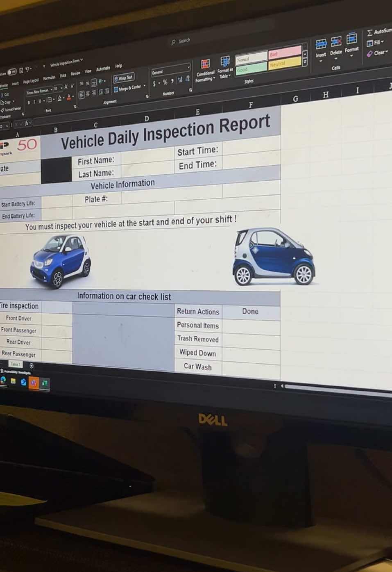Open the View tab
The width and height of the screenshot is (392, 572).
[88, 71]
